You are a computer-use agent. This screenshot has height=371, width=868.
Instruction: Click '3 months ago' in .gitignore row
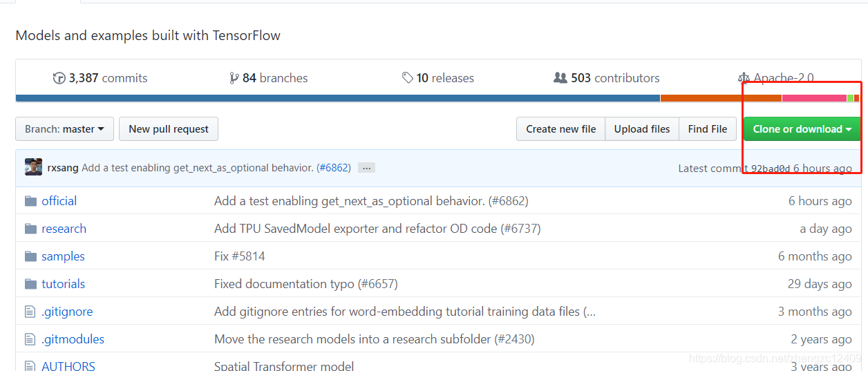point(815,312)
